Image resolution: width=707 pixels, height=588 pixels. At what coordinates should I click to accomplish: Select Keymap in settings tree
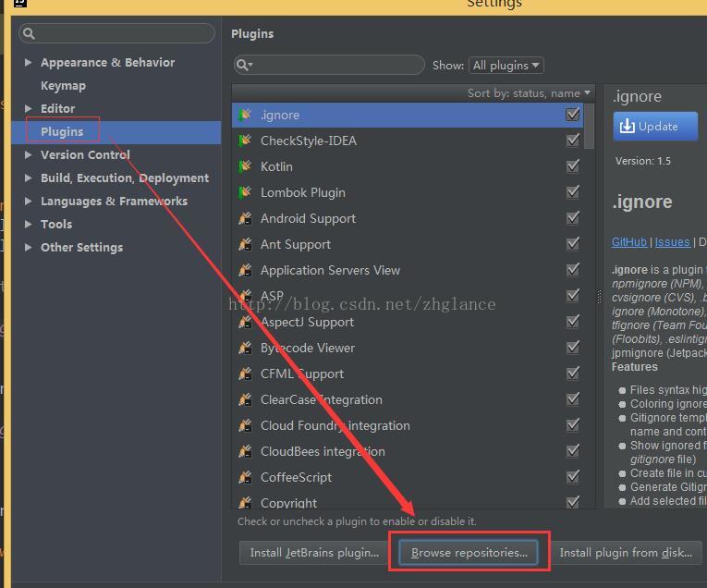pos(63,86)
